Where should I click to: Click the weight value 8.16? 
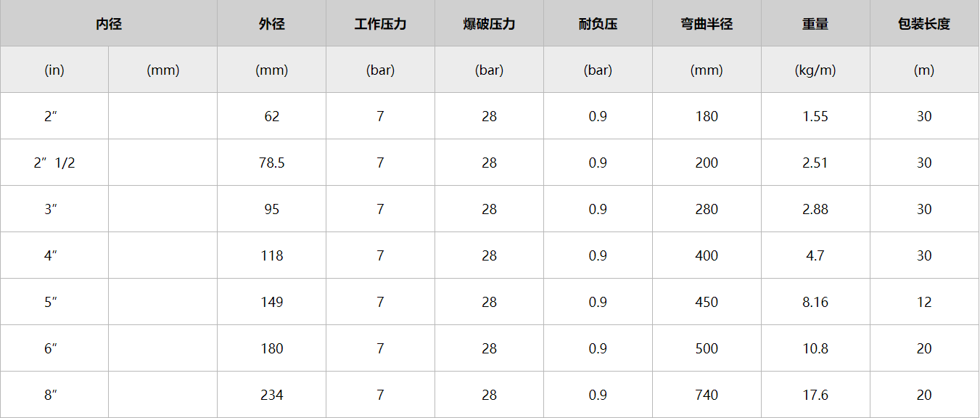point(815,302)
